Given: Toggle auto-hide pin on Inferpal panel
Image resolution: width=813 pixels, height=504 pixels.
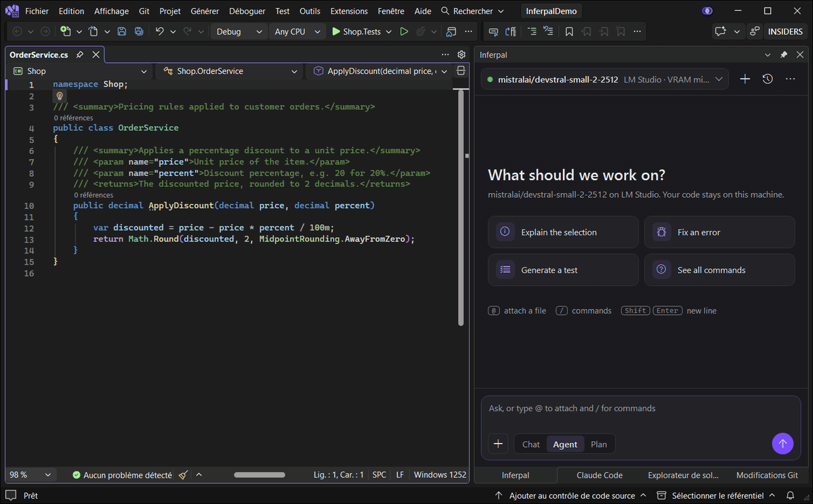Looking at the screenshot, I should [x=784, y=55].
